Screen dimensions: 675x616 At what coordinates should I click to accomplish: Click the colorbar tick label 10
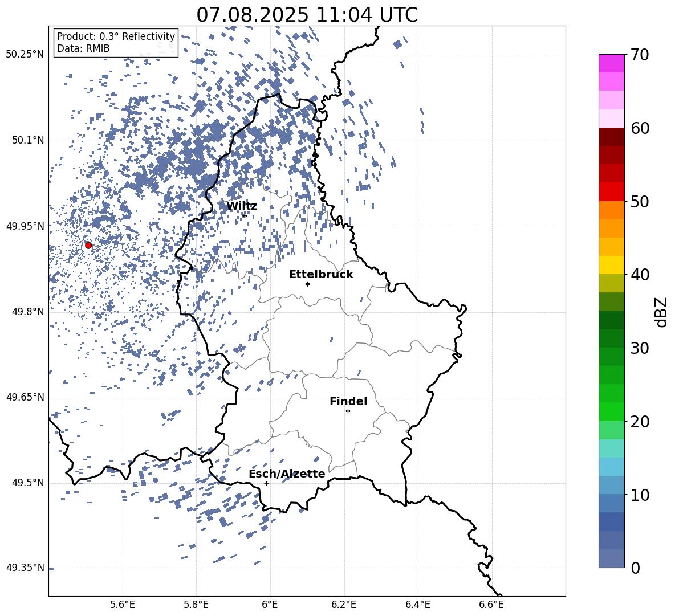click(x=640, y=495)
